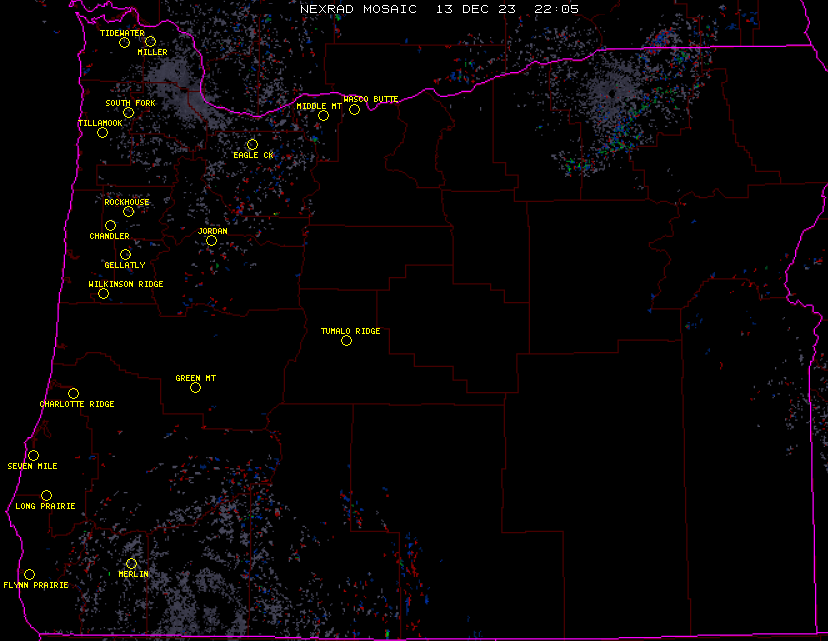Click the Middle Mt station circle
The image size is (828, 641).
coord(323,115)
